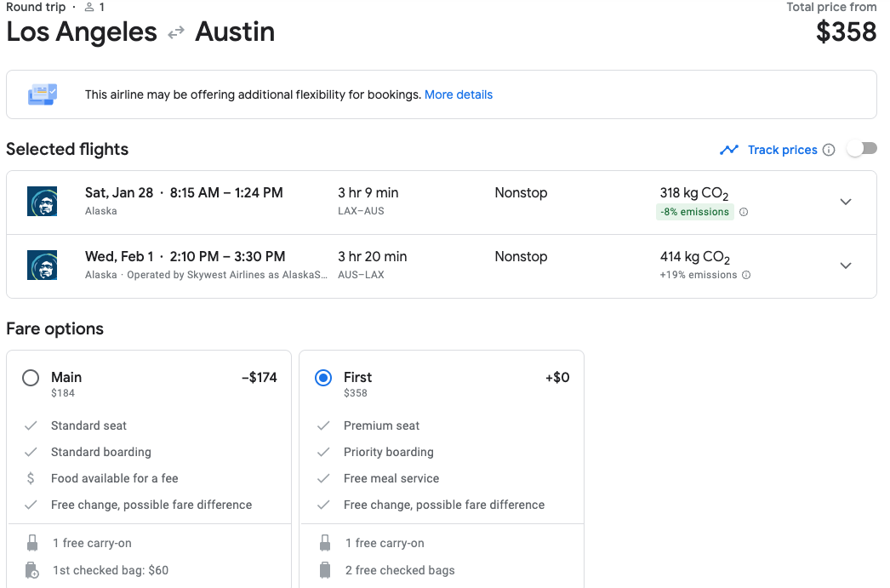Select the First fare radio button

[323, 378]
